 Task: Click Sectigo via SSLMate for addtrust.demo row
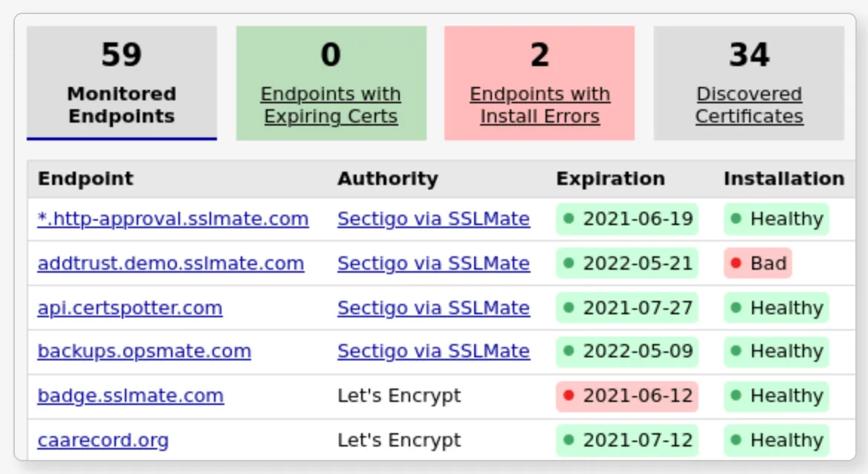click(433, 264)
